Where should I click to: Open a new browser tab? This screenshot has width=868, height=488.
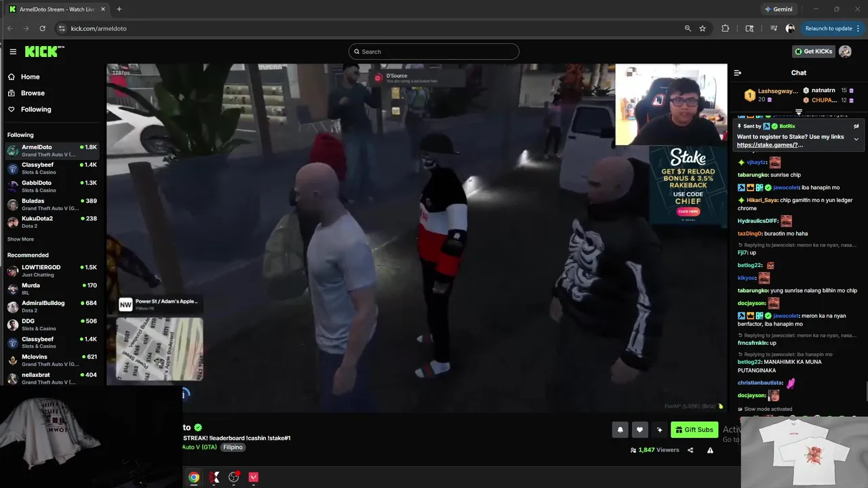[x=119, y=9]
